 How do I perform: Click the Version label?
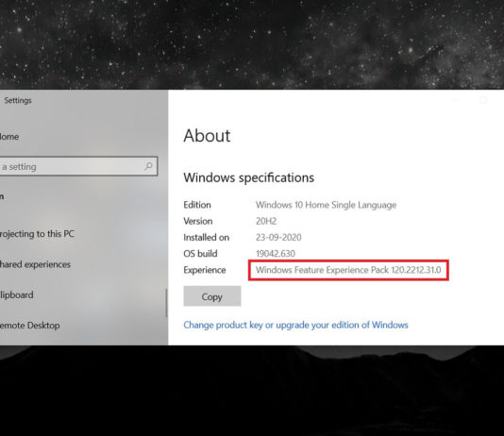198,221
